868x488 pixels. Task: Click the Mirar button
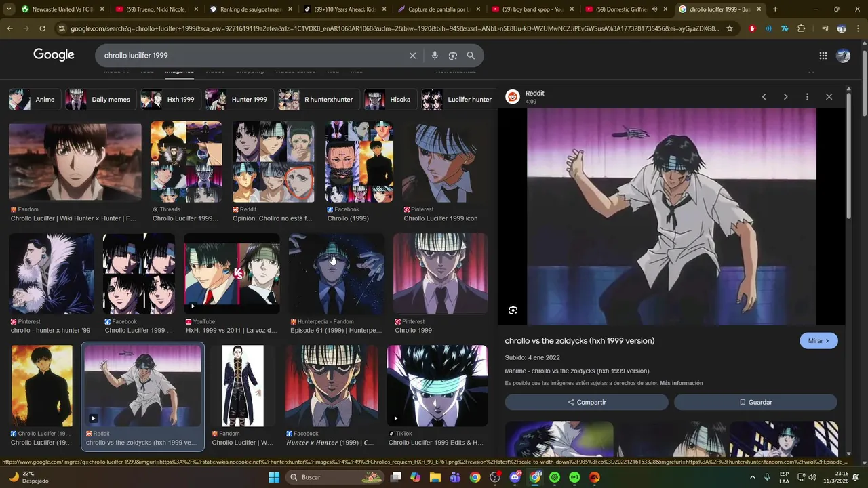pos(818,341)
